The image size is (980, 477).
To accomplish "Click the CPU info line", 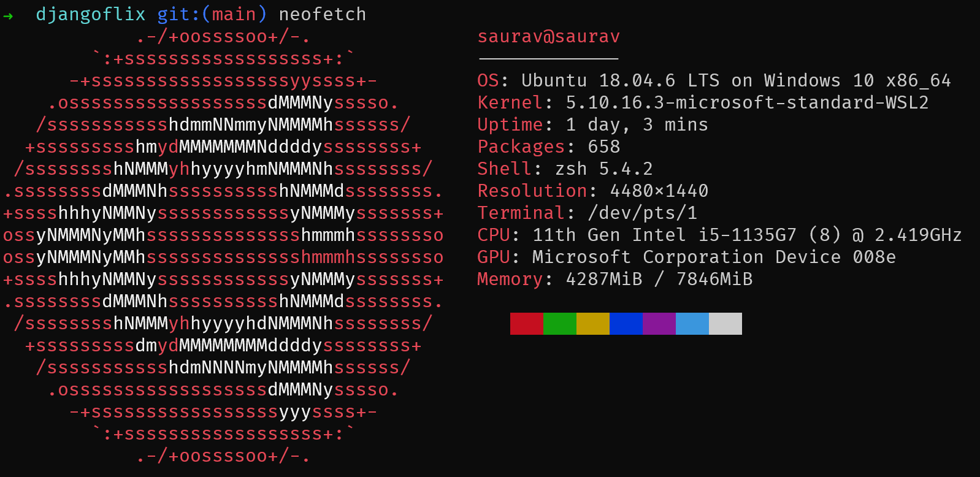I will click(719, 235).
